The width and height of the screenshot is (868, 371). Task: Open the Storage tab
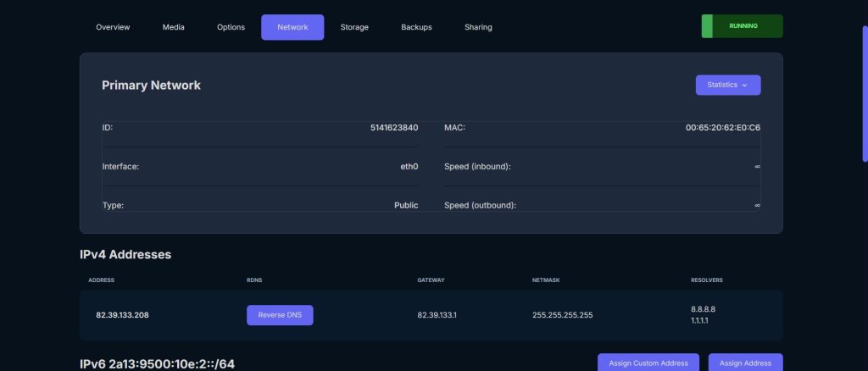pos(354,27)
